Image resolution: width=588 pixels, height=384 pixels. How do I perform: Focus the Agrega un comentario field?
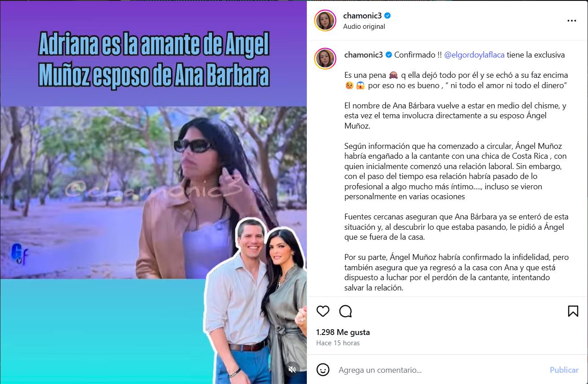(440, 370)
